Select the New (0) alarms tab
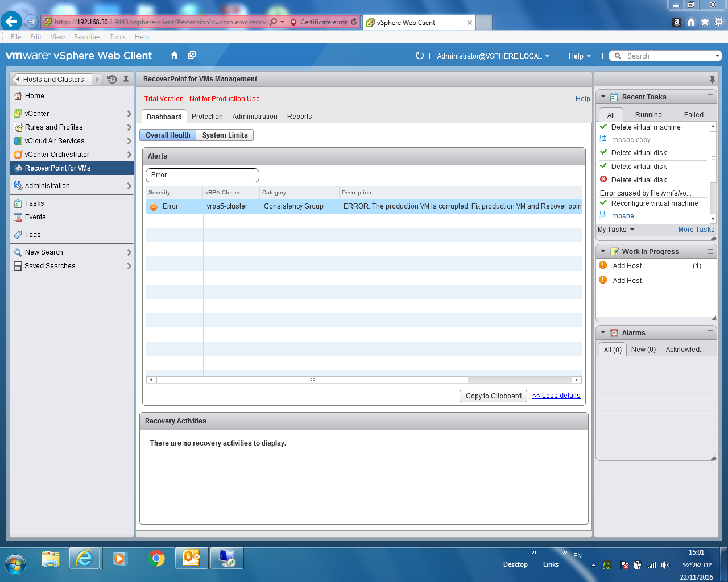 (x=643, y=350)
